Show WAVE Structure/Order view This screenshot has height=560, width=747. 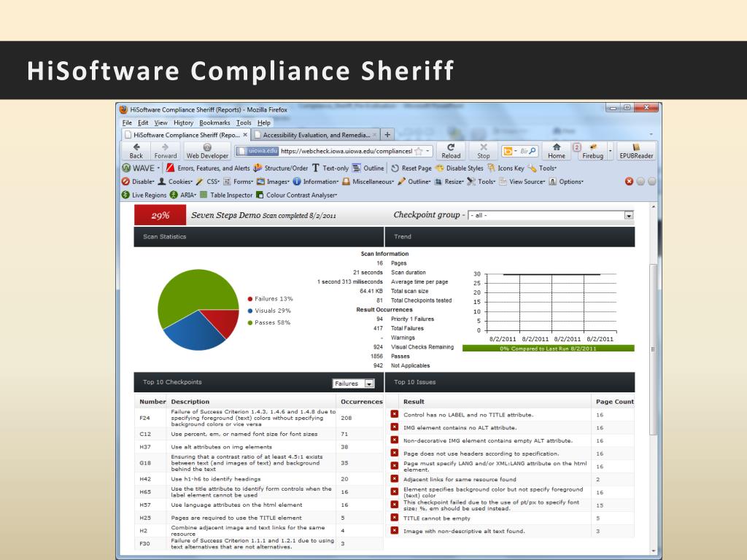click(281, 168)
